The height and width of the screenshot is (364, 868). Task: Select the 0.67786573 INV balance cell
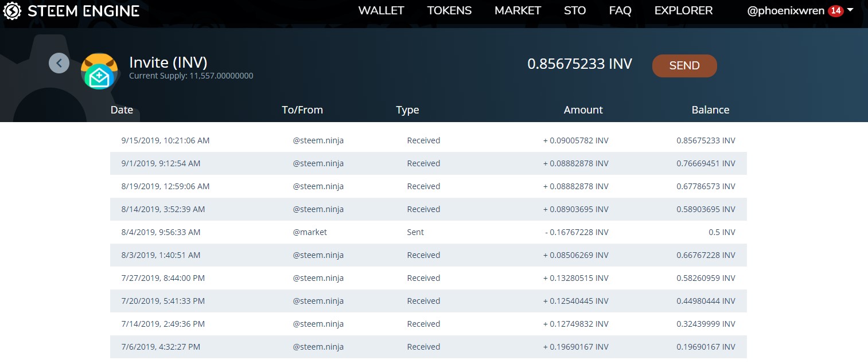click(706, 186)
